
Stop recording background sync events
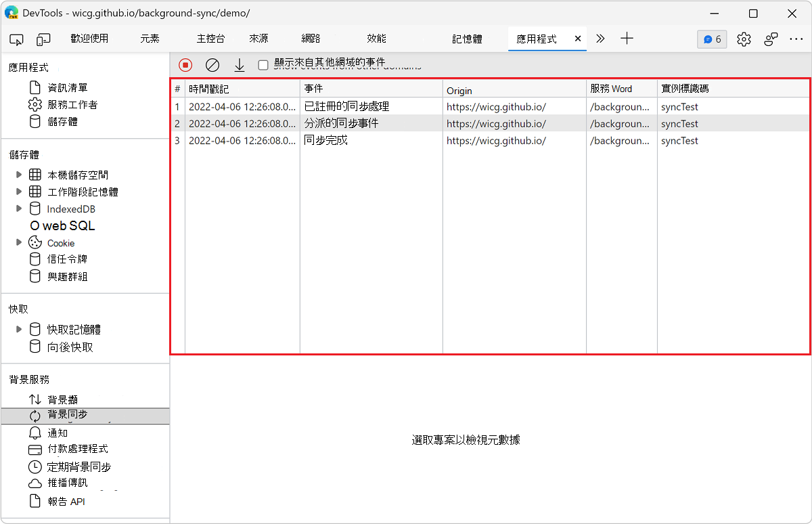point(185,64)
